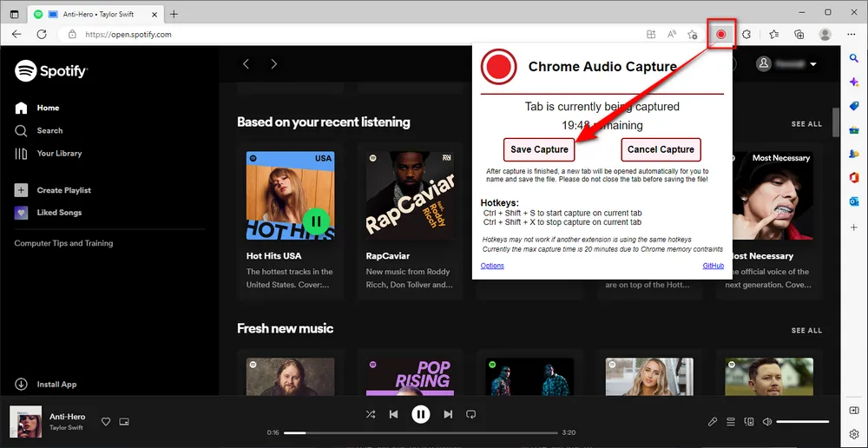
Task: Click the picture-in-picture mini player icon
Action: pos(124,422)
